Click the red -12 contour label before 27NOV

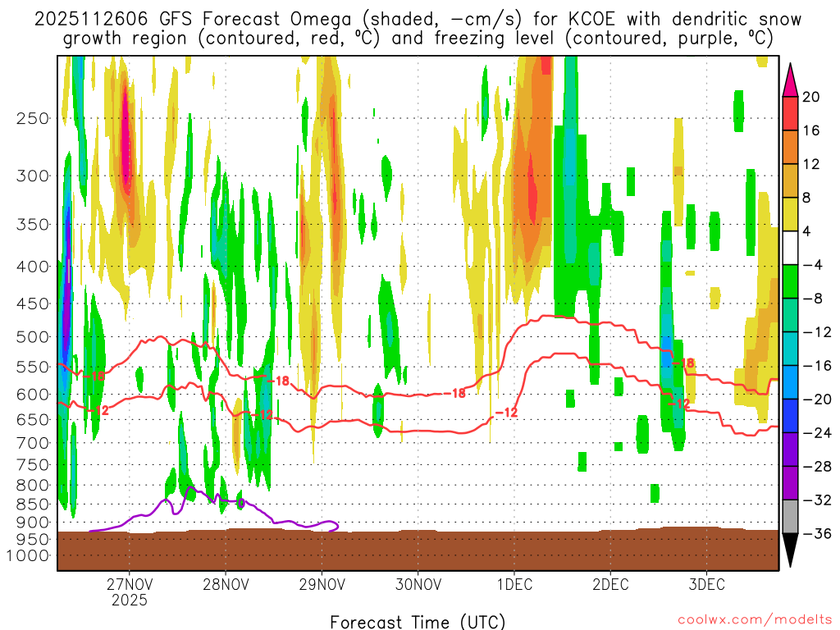98,410
